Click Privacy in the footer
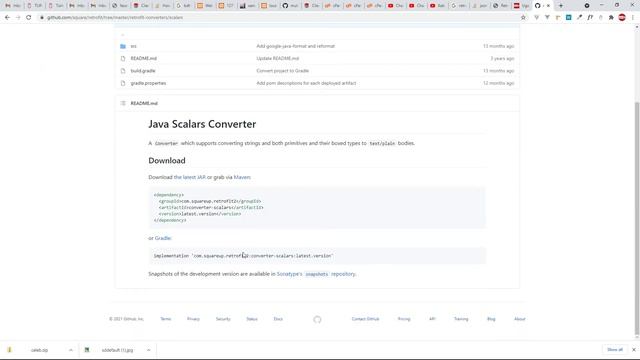 (x=193, y=319)
